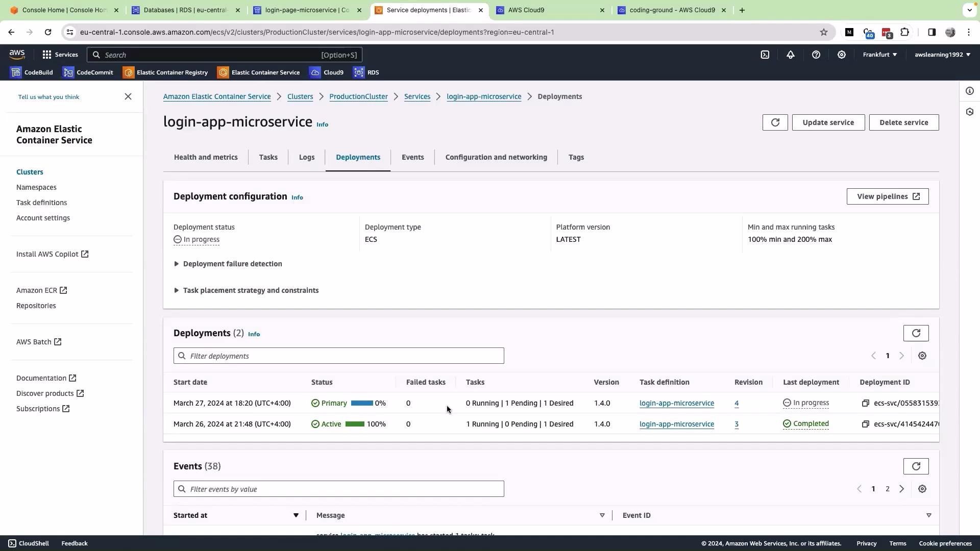Sort events by Message column arrow
Screen dimensions: 980x551
tap(602, 516)
